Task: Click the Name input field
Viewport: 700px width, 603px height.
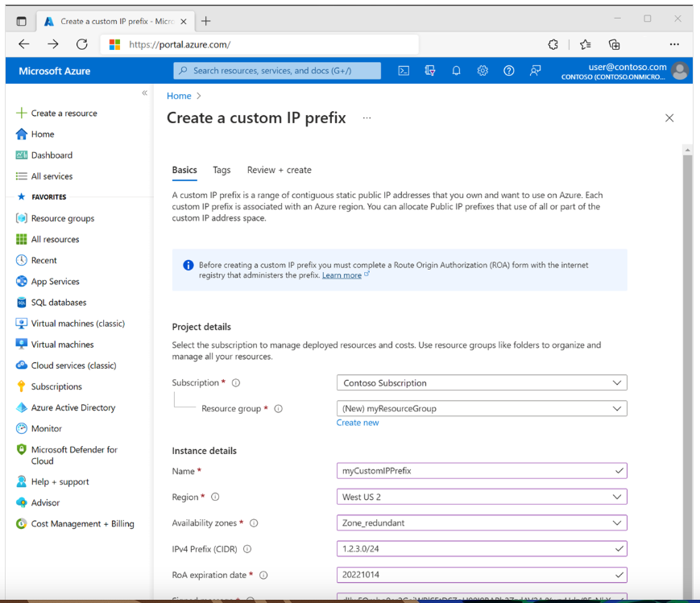Action: [x=482, y=470]
